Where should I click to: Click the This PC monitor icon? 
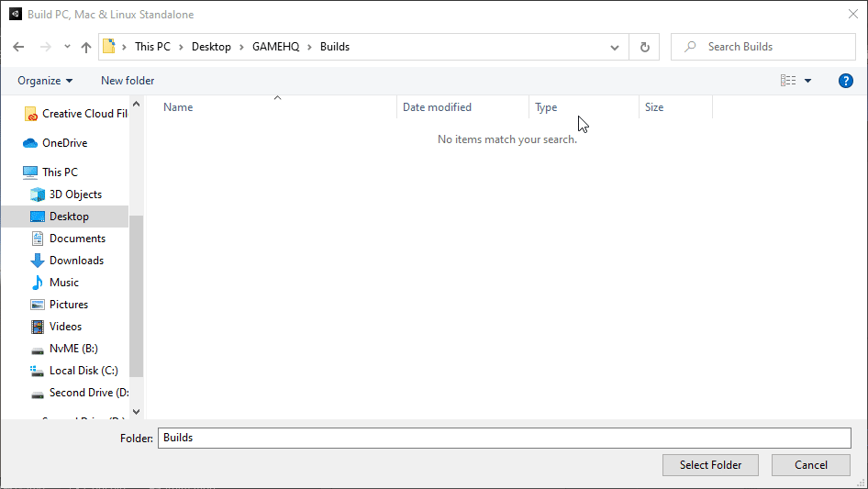pos(30,172)
